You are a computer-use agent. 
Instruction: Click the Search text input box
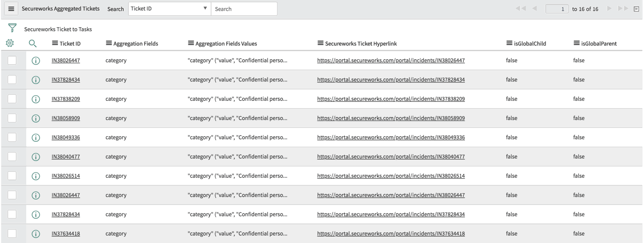coord(244,8)
